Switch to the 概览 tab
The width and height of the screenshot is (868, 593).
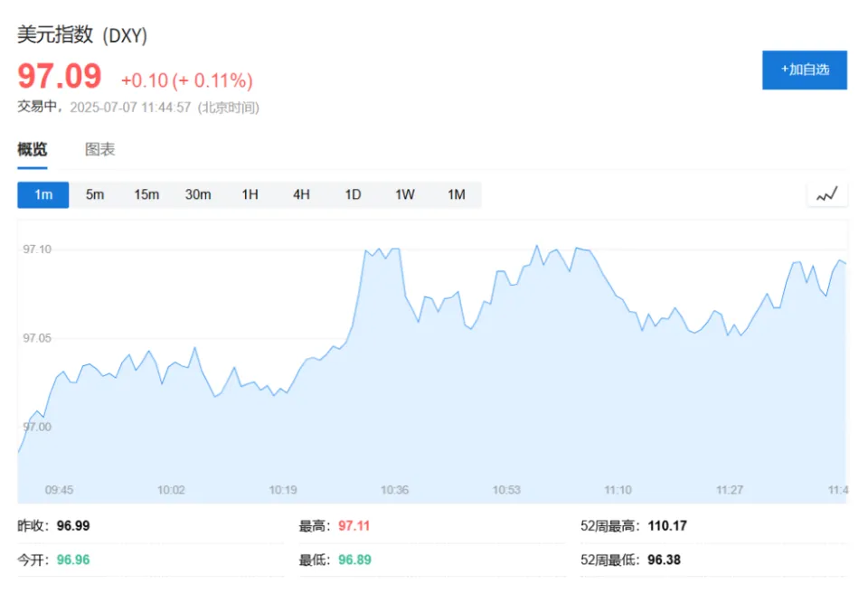coord(33,149)
